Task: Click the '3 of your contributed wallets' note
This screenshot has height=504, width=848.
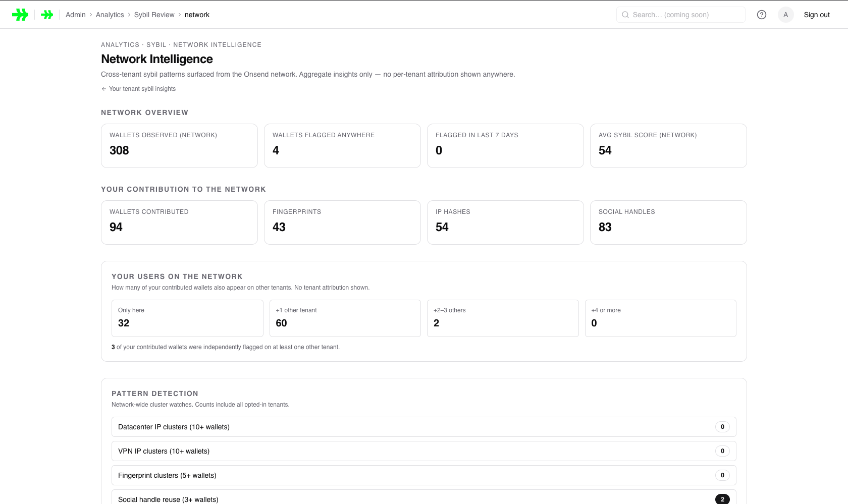Action: (x=226, y=347)
